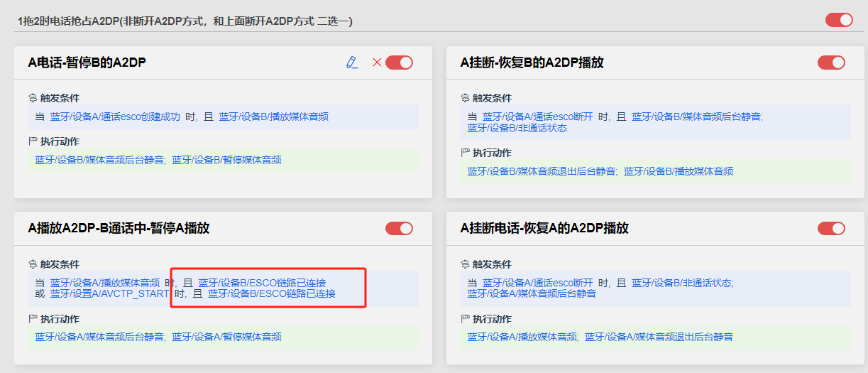This screenshot has height=373, width=868.
Task: Open 蓝牙/设备B/播放媒体音频 action in A挂断-恢复B的A2DP播放 card
Action: pyautogui.click(x=679, y=171)
